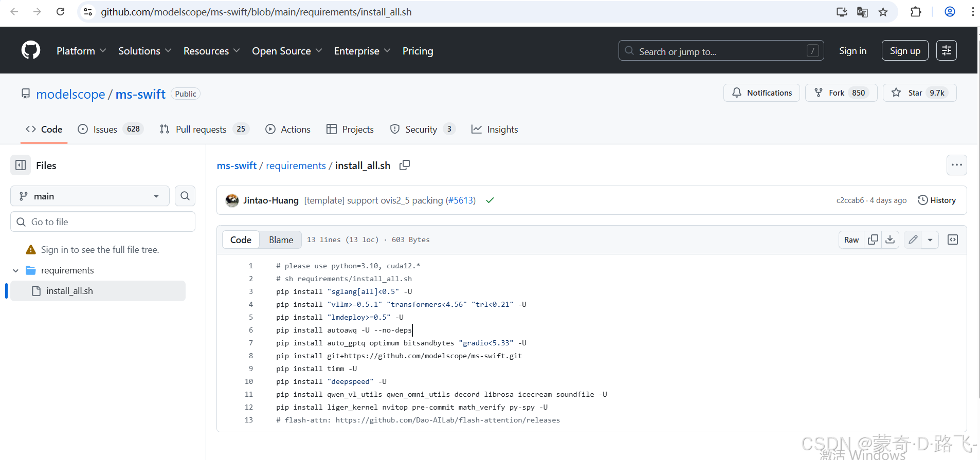Image resolution: width=980 pixels, height=460 pixels.
Task: Collapse the requirements folder chevron
Action: [x=16, y=270]
